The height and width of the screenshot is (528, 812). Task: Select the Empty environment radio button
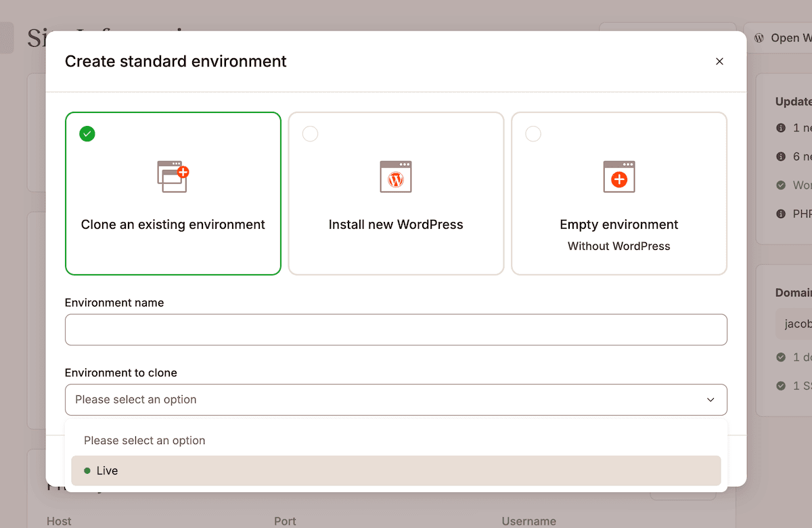click(533, 133)
